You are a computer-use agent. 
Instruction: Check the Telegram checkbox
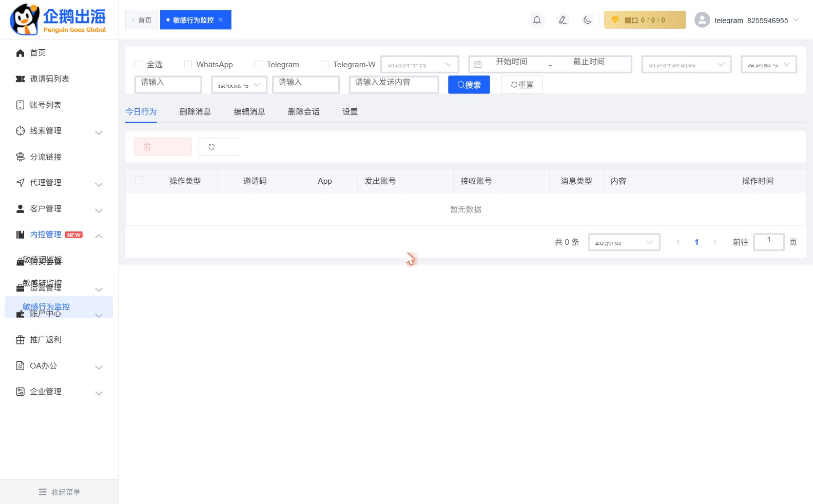(258, 64)
